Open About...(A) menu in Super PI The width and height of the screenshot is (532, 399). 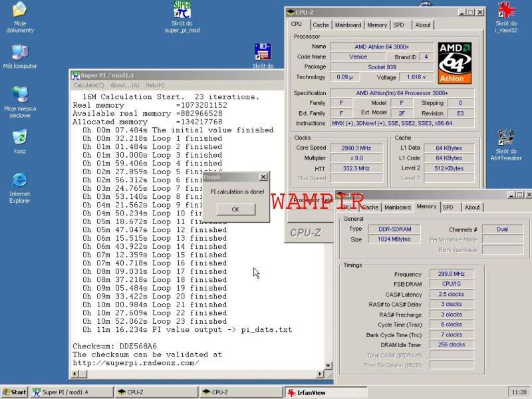pos(124,85)
